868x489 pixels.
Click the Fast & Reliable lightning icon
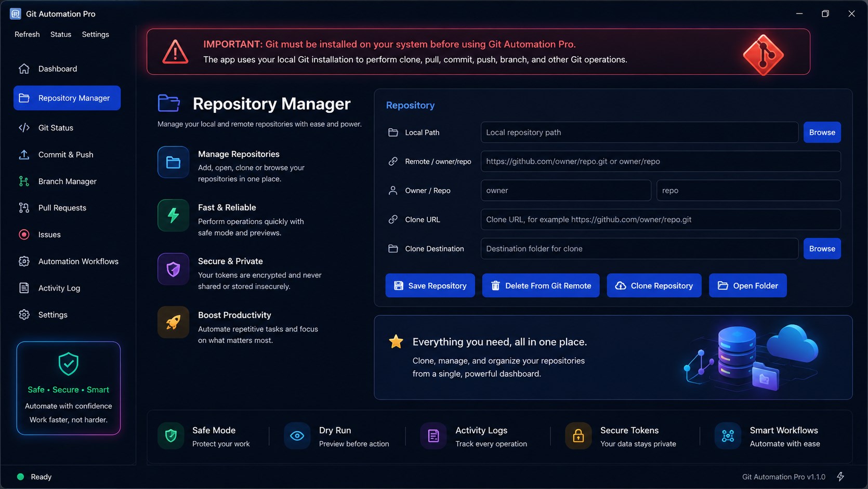tap(173, 215)
